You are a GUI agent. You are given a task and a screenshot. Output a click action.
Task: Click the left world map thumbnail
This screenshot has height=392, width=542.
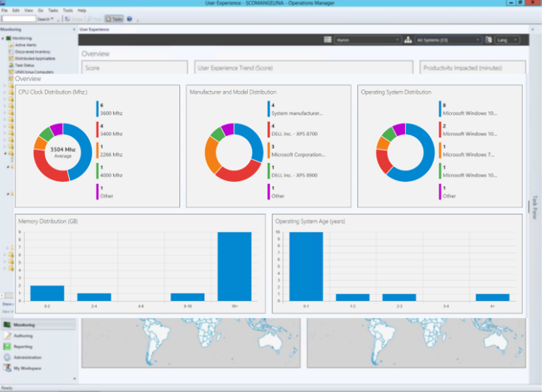point(191,343)
